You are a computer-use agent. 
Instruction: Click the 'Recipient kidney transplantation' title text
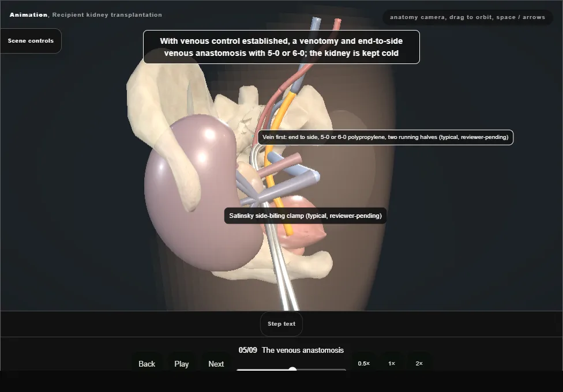[x=107, y=15]
